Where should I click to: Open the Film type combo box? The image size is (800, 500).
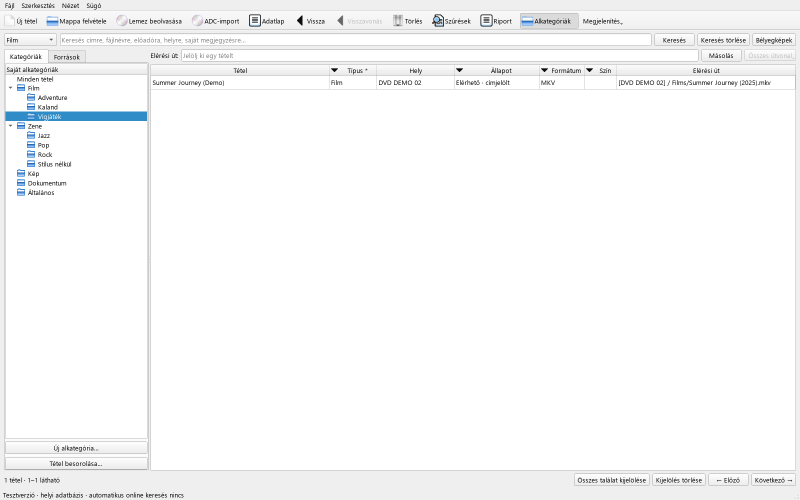click(30, 40)
